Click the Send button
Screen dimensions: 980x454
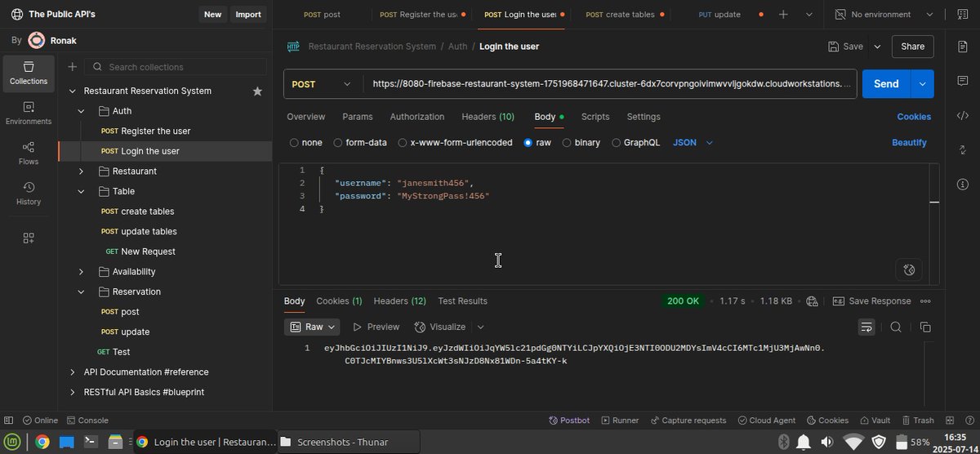pyautogui.click(x=886, y=84)
